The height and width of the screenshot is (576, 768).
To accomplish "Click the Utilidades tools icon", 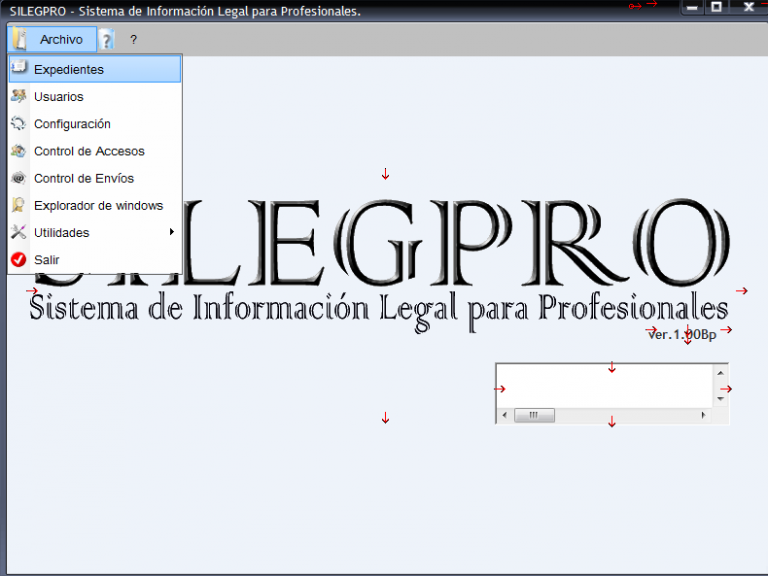I will click(19, 232).
